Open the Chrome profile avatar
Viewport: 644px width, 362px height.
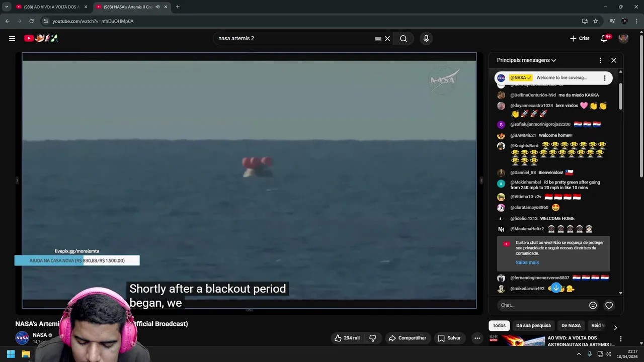pos(624,21)
